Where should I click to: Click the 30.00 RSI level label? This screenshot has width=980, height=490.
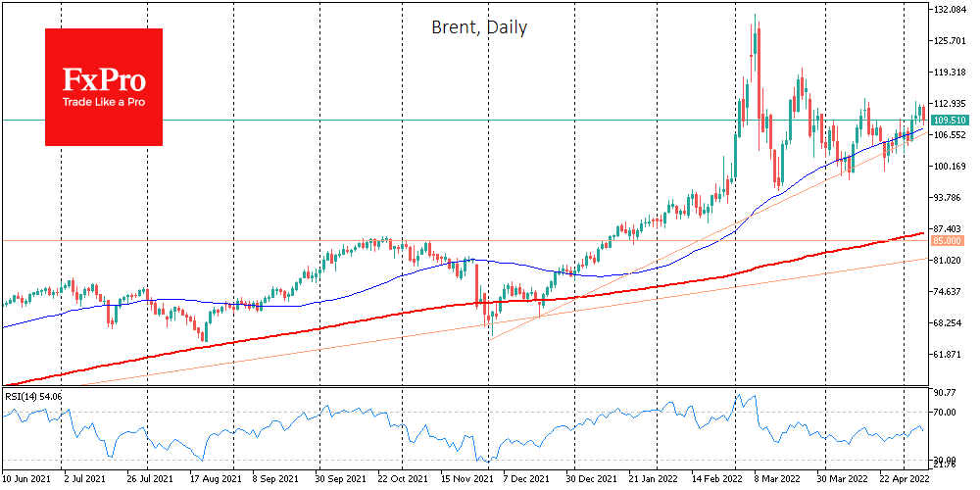point(944,460)
